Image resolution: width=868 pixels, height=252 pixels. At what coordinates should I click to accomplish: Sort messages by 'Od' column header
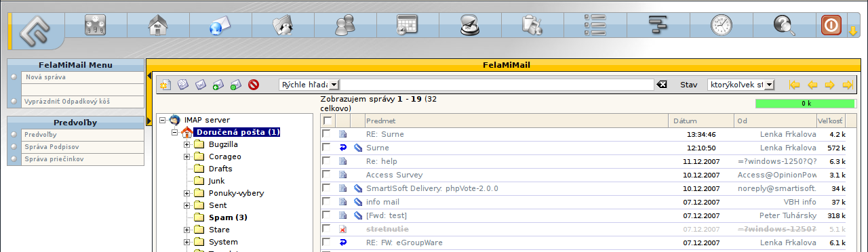(742, 121)
